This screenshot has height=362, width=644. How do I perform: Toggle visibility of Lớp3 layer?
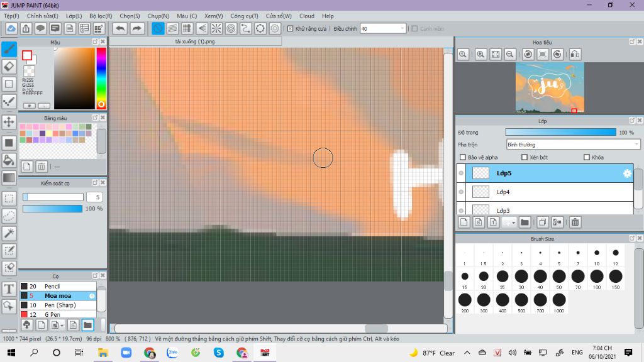tap(461, 211)
